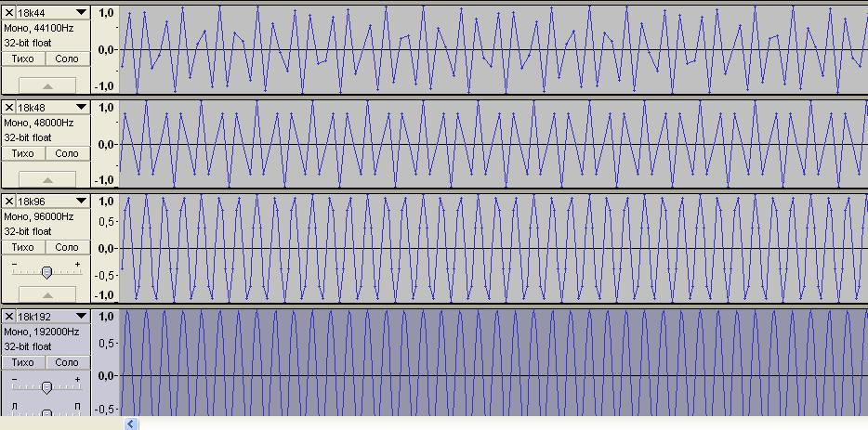868x430 pixels.
Task: Mute the 18k96 track using Тихо
Action: click(23, 247)
